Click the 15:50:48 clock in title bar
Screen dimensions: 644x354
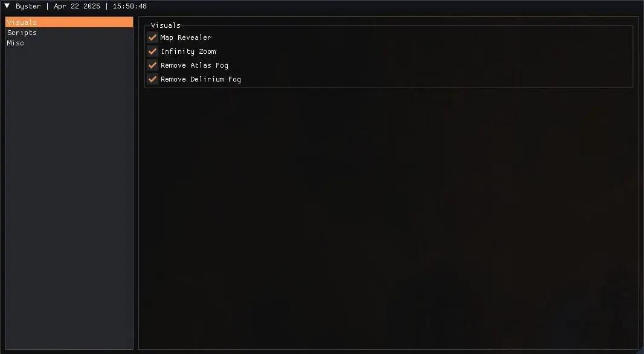click(130, 6)
